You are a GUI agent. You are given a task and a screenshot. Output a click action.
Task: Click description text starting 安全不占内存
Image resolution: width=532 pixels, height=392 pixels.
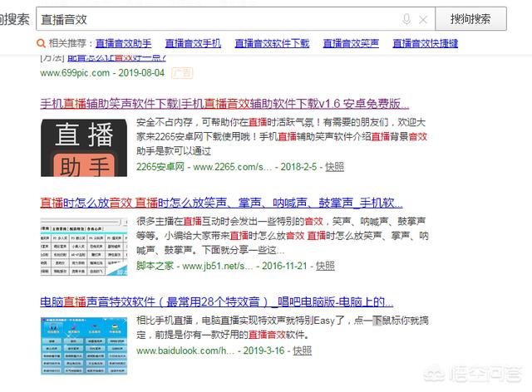tap(282, 136)
